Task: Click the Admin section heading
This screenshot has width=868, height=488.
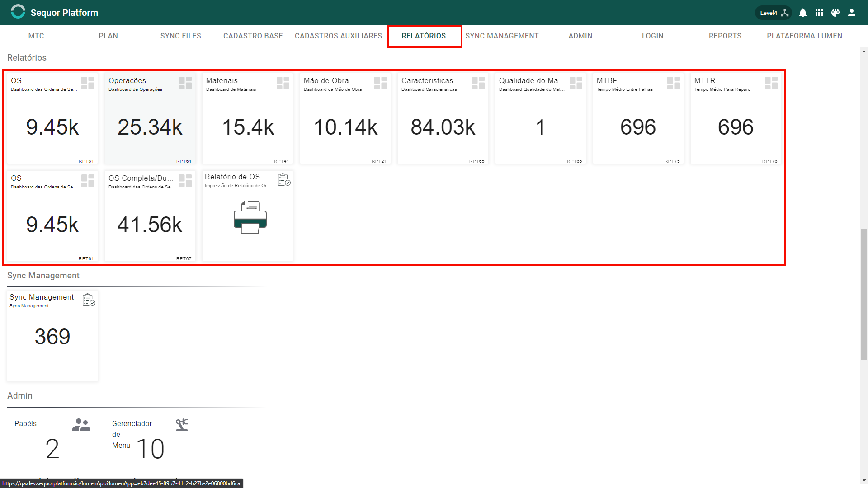Action: pos(20,395)
